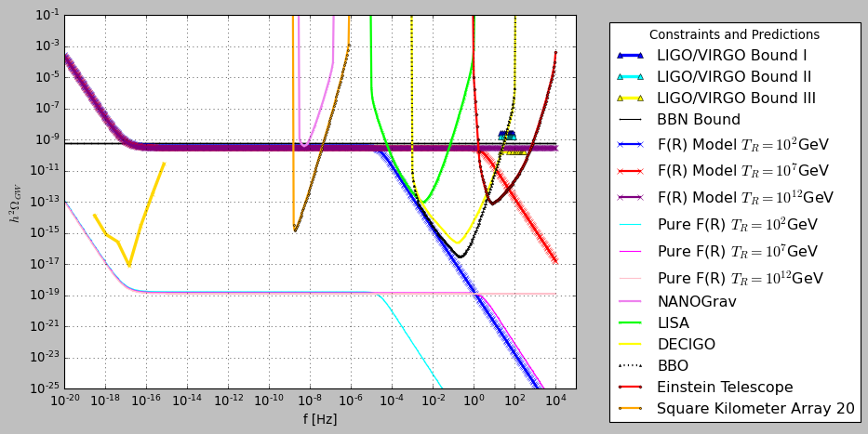This screenshot has width=868, height=434.
Task: Click the y-axis tick label 10^-5
Action: coord(48,77)
